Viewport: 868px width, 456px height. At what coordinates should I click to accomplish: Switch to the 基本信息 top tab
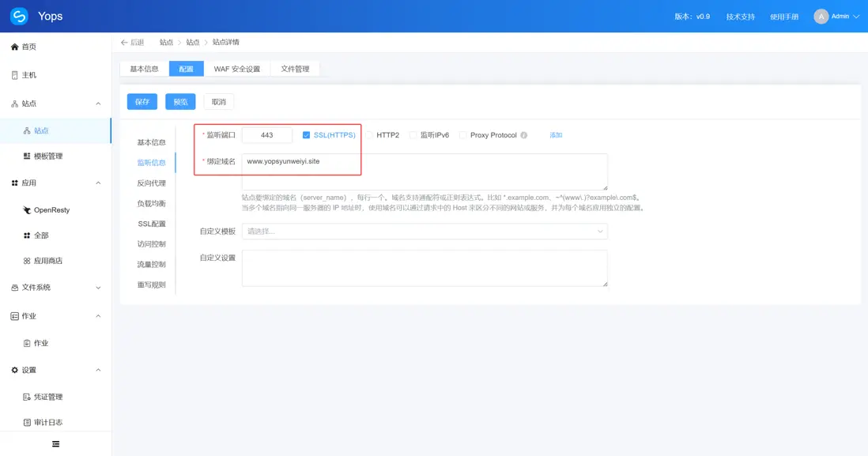145,70
